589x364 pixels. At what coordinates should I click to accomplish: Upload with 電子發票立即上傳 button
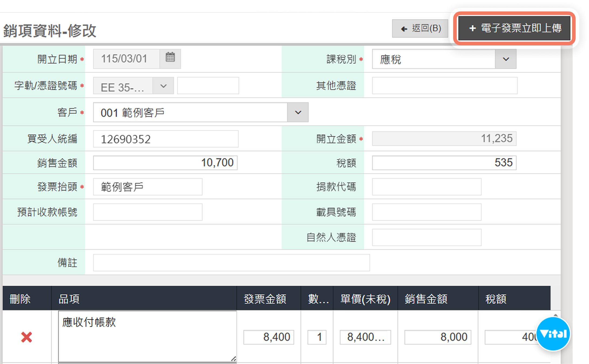(x=514, y=28)
